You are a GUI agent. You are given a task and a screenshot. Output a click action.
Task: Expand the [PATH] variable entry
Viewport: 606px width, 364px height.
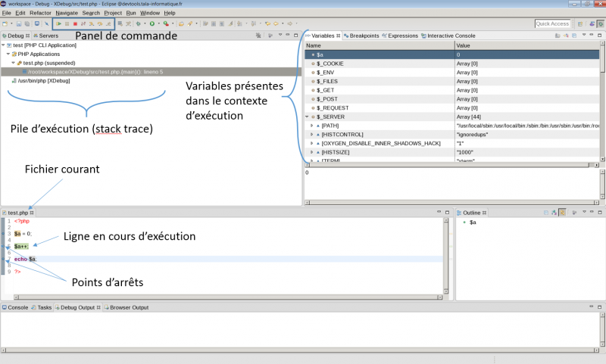click(312, 126)
